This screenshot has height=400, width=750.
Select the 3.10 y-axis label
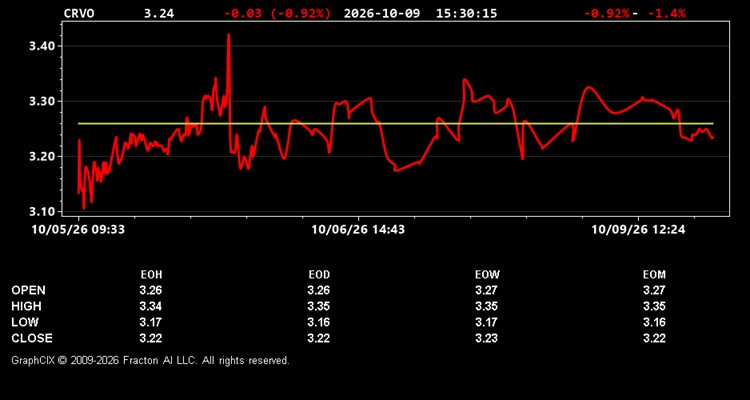pos(43,211)
